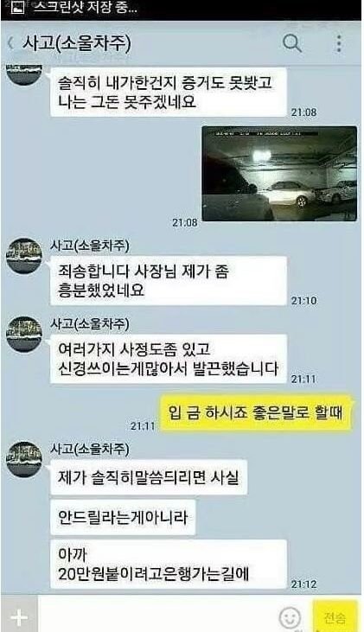This screenshot has width=364, height=632.
Task: Focus the message input field
Action: point(157,616)
